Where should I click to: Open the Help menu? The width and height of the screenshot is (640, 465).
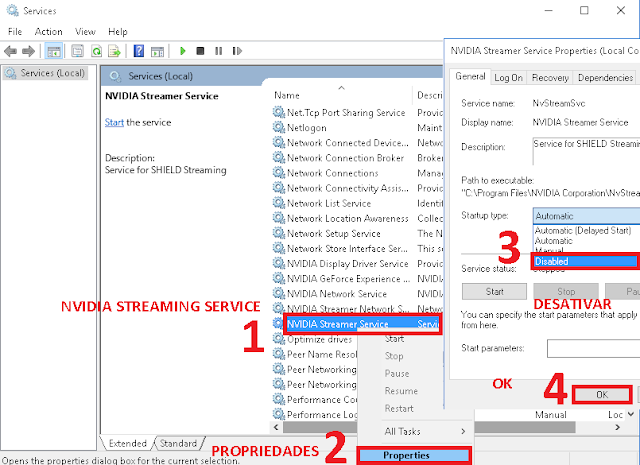point(118,31)
